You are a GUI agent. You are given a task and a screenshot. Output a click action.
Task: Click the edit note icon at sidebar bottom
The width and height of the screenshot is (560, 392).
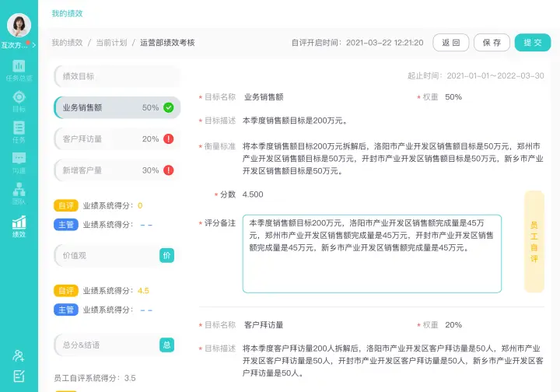tap(19, 376)
